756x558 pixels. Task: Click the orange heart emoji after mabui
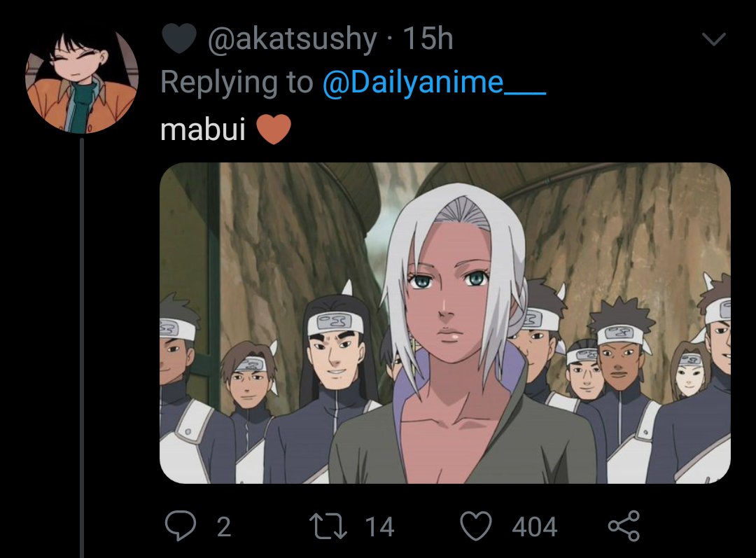pyautogui.click(x=274, y=130)
